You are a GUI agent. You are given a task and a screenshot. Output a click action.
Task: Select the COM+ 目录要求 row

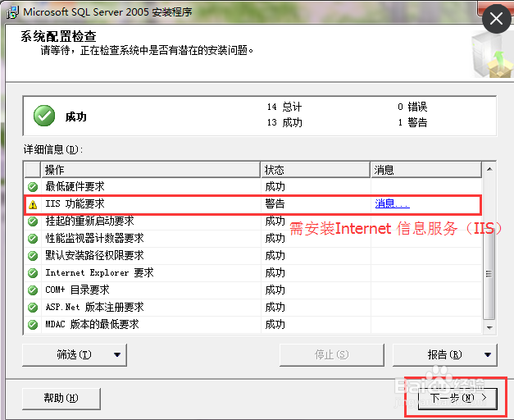[253, 290]
